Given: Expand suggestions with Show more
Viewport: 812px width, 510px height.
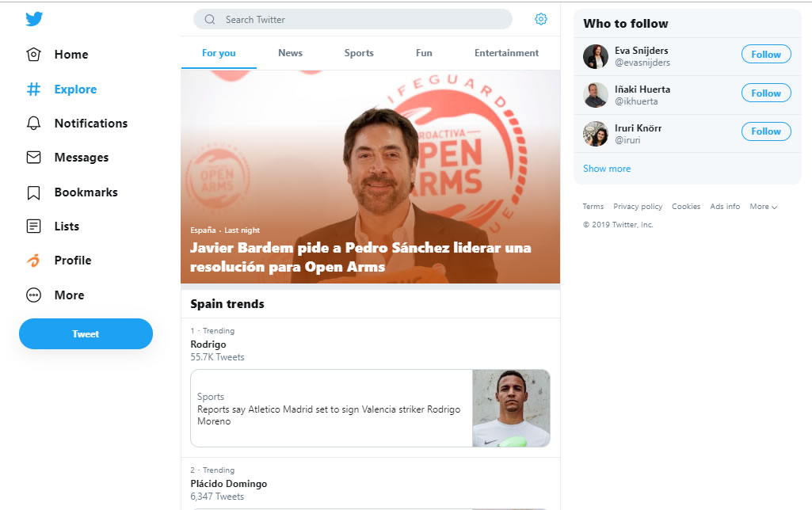Looking at the screenshot, I should [x=606, y=168].
